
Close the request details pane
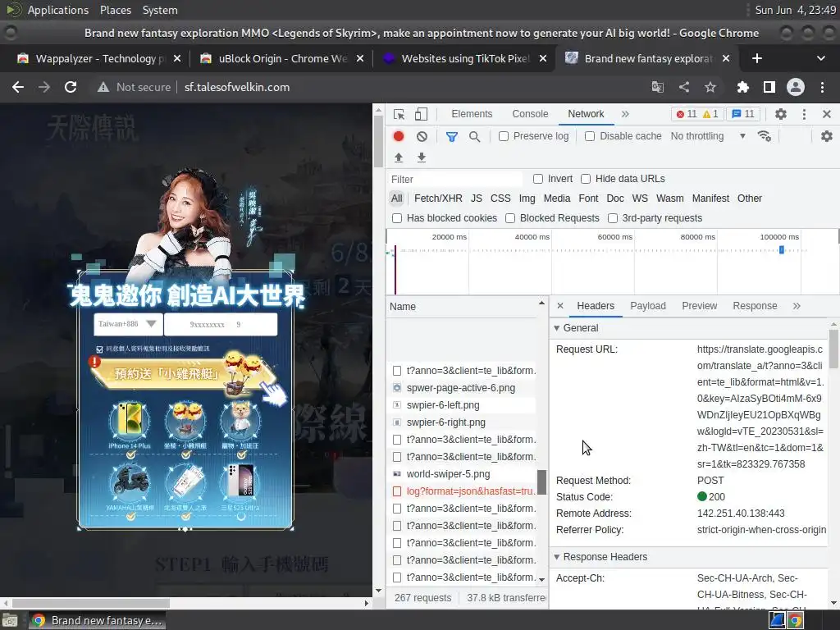point(559,306)
